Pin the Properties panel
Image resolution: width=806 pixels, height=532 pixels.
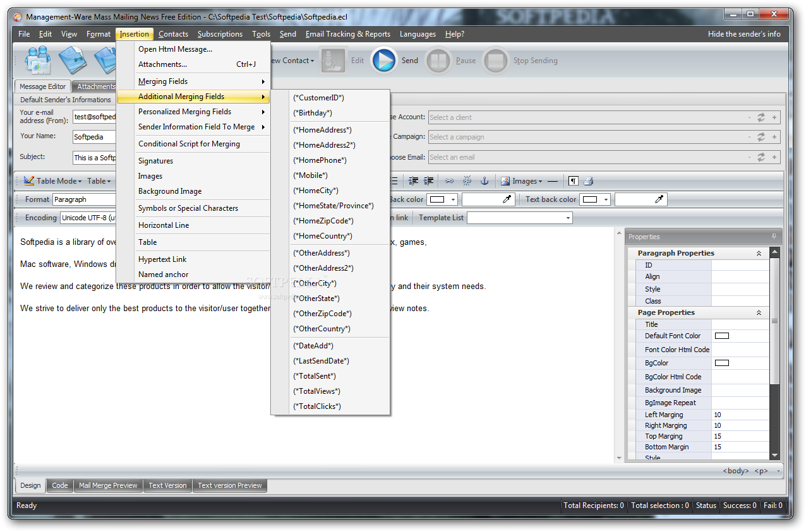(x=774, y=237)
